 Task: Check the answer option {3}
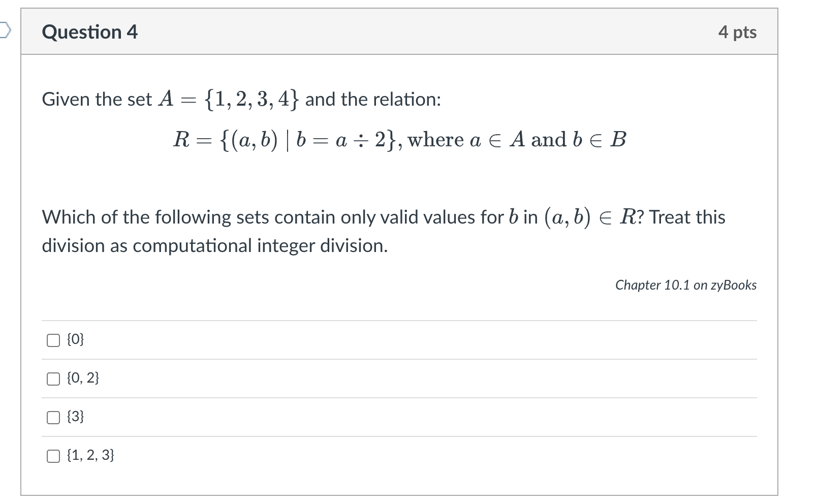point(52,417)
